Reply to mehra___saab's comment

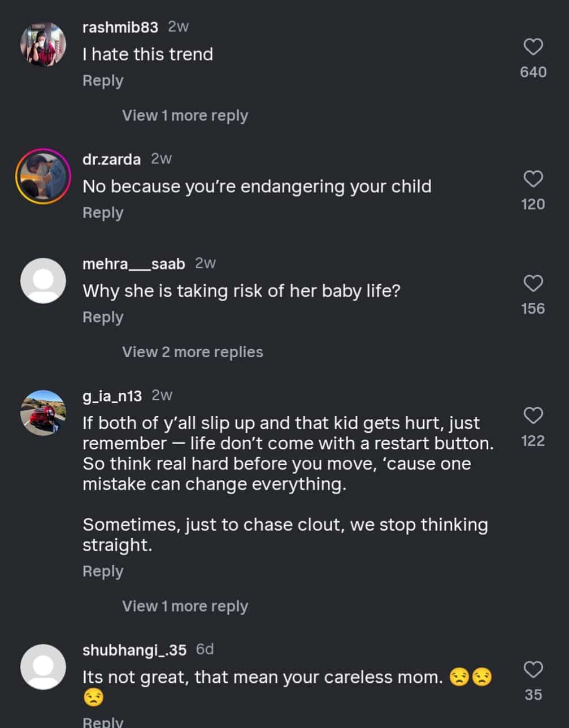pos(103,318)
